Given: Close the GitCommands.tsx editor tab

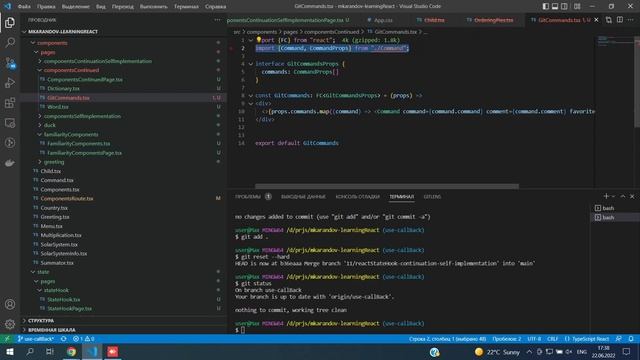Looking at the screenshot, I should click(596, 20).
